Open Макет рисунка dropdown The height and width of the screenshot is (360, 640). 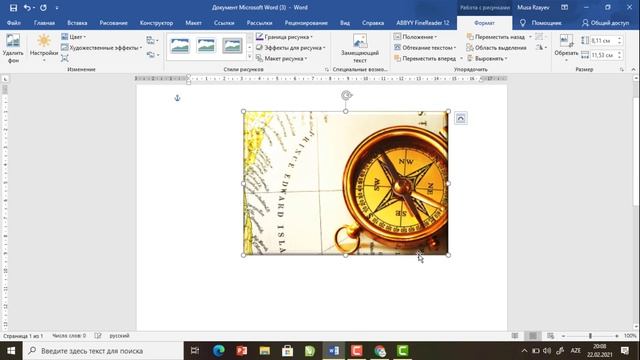coord(282,58)
